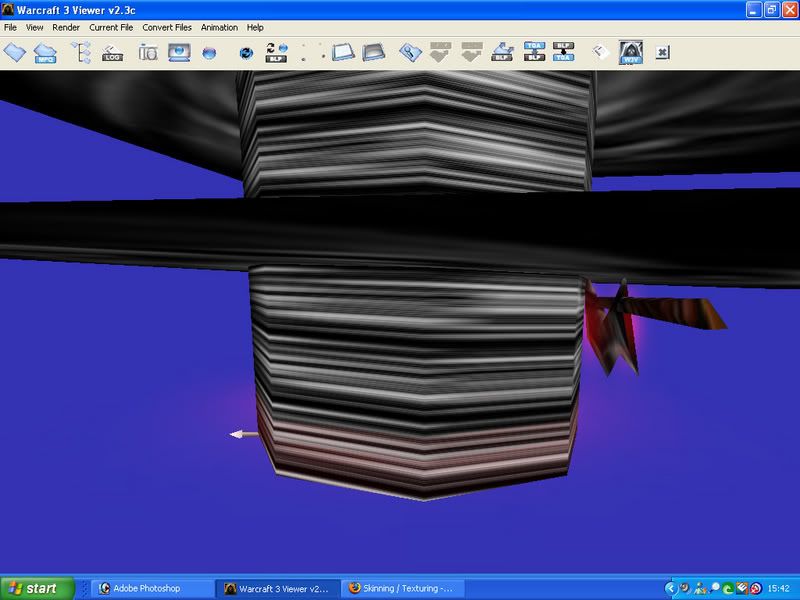Open the Render menu
Screen dimensions: 800x600
pos(66,28)
